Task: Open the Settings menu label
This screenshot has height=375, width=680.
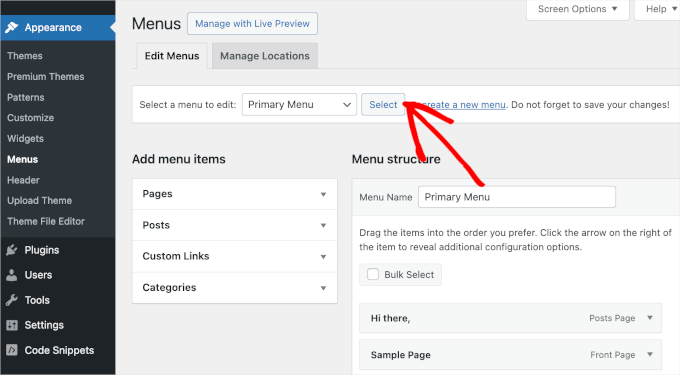Action: tap(44, 325)
